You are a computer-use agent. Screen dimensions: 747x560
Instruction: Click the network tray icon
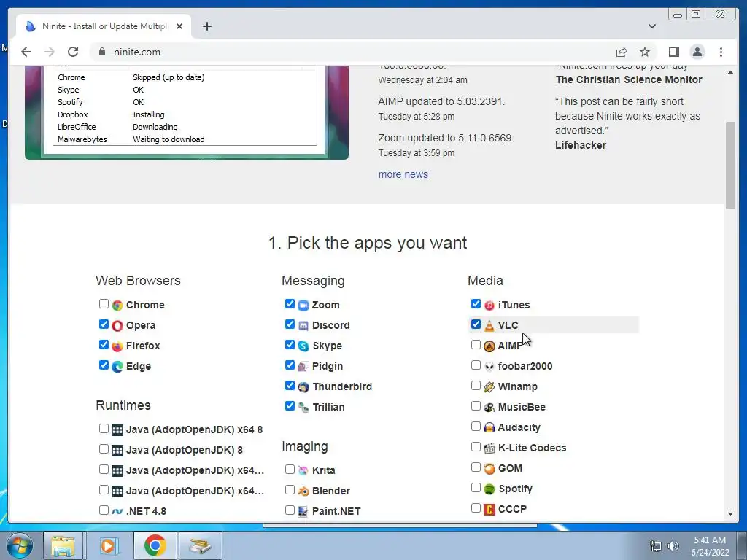[x=656, y=546]
